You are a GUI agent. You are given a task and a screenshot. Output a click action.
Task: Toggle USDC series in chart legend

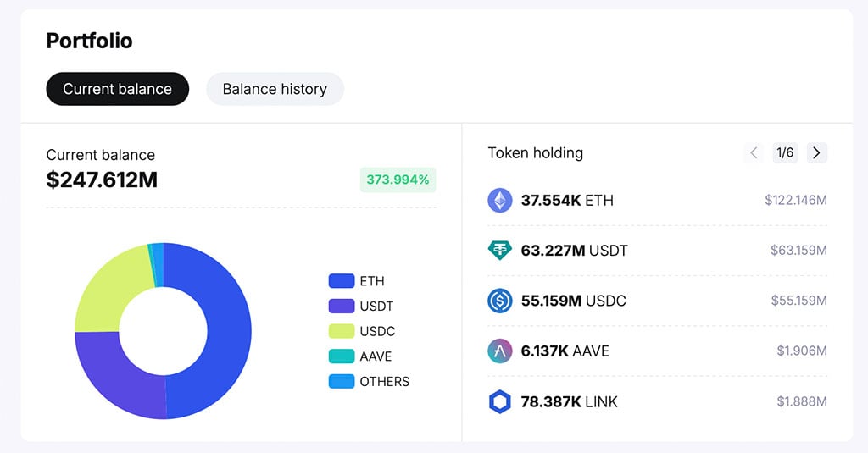coord(341,331)
